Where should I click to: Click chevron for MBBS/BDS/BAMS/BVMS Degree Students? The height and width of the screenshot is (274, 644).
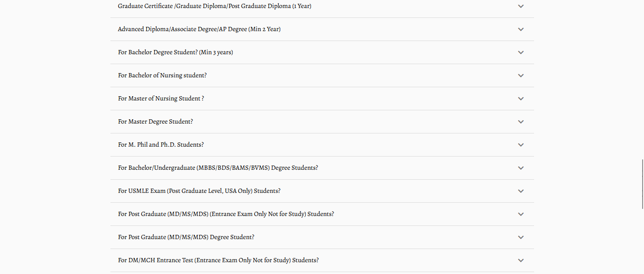[x=521, y=168]
